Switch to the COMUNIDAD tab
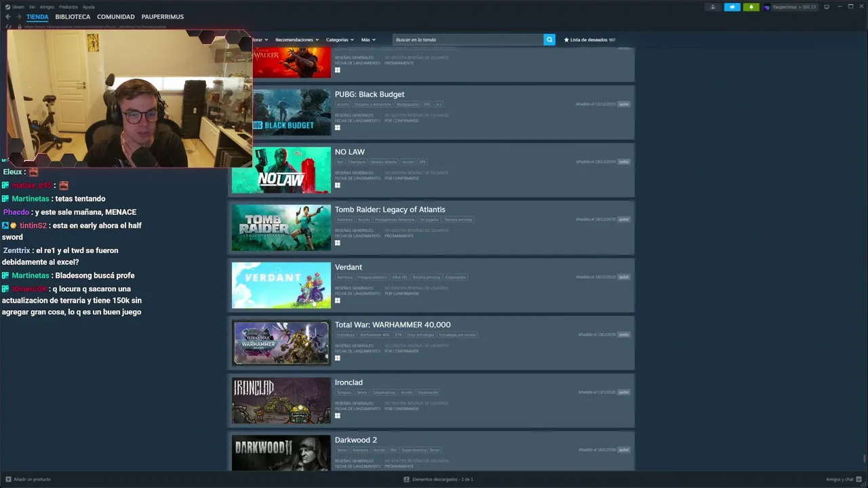Viewport: 868px width, 488px height. point(116,17)
